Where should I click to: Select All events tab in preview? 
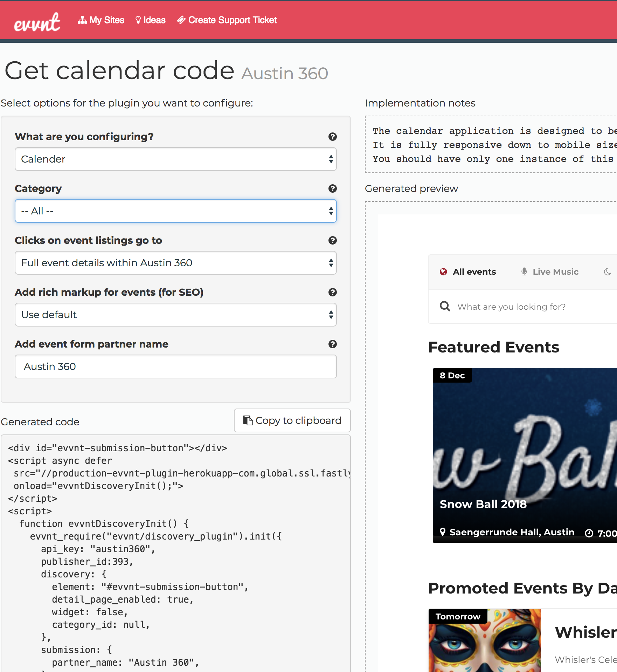pyautogui.click(x=468, y=272)
